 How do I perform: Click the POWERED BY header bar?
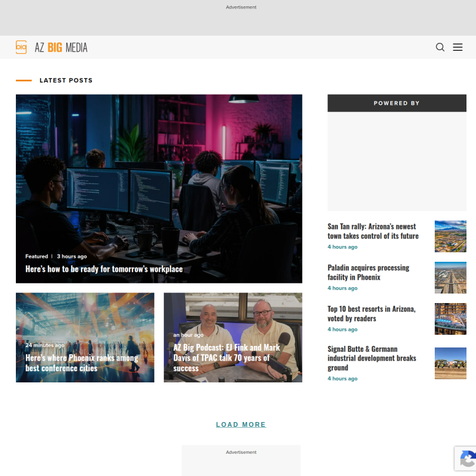click(397, 103)
